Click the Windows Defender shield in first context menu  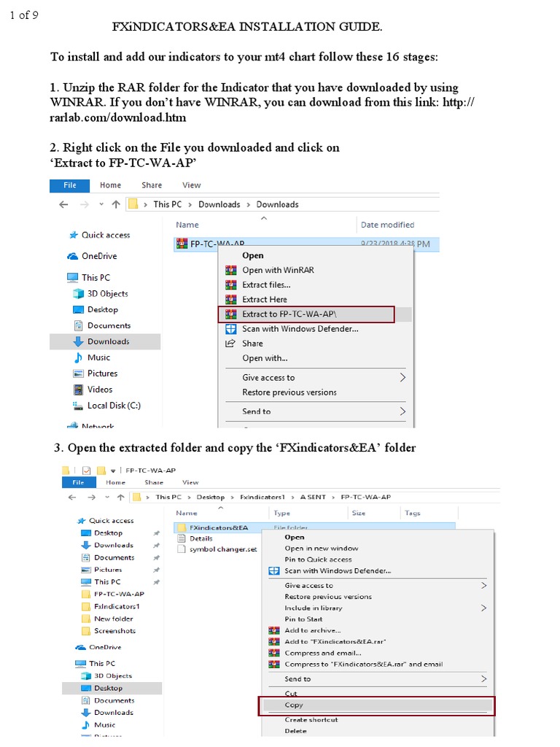(231, 329)
